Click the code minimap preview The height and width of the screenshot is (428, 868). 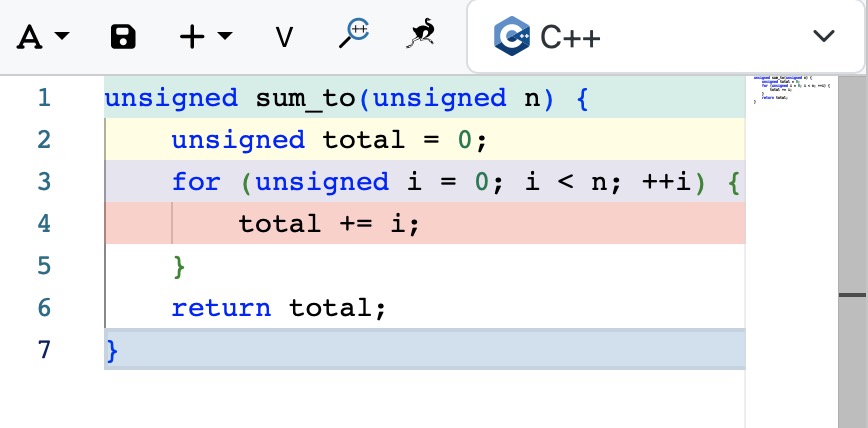click(792, 89)
